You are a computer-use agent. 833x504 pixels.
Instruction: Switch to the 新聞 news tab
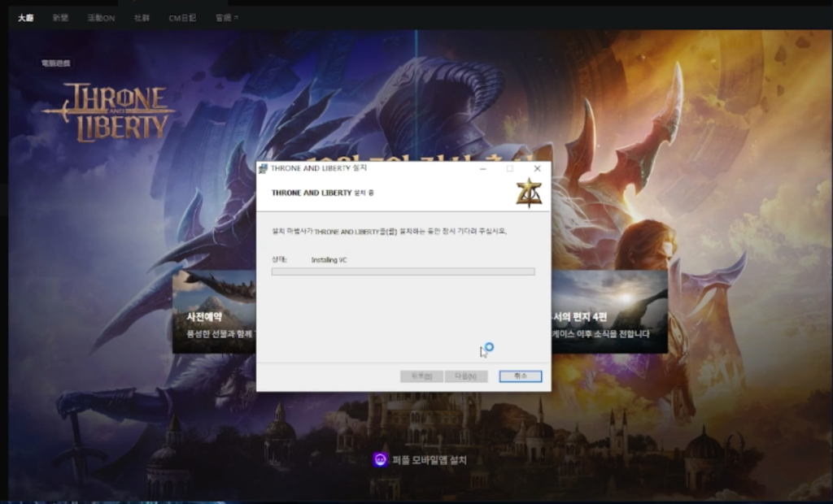[x=60, y=18]
